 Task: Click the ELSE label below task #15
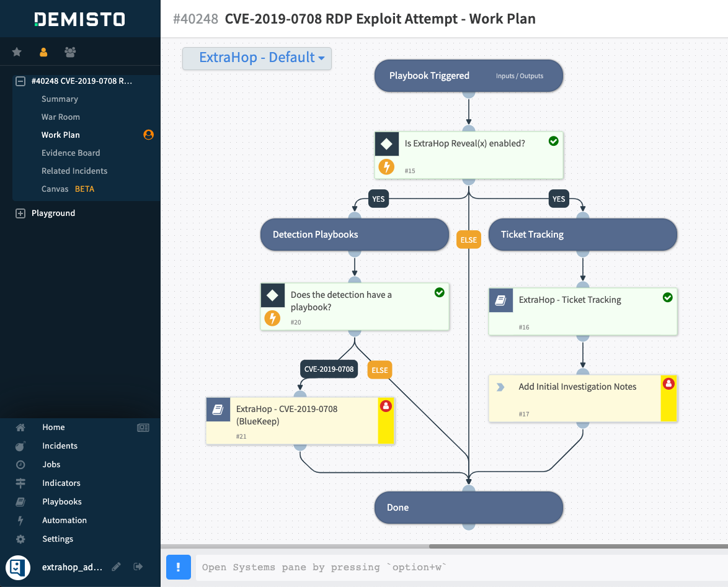point(468,240)
